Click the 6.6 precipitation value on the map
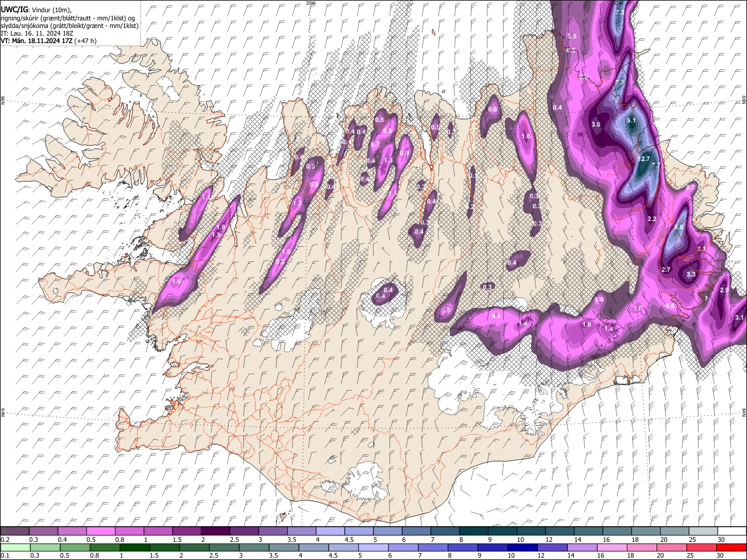Screen dimensions: 747x560 [679, 228]
